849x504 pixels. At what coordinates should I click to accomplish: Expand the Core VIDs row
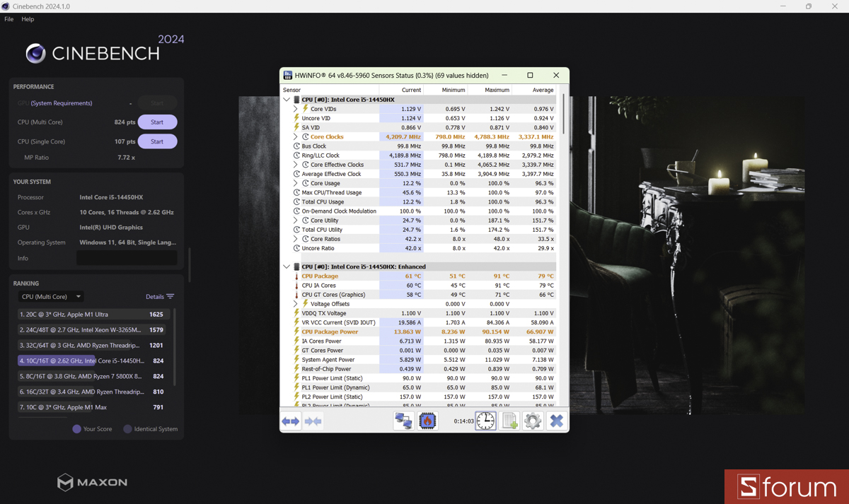point(296,109)
